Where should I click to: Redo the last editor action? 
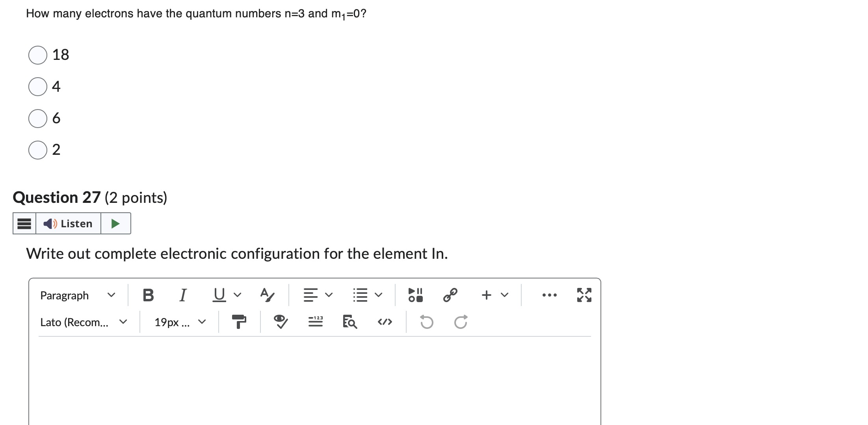coord(461,322)
